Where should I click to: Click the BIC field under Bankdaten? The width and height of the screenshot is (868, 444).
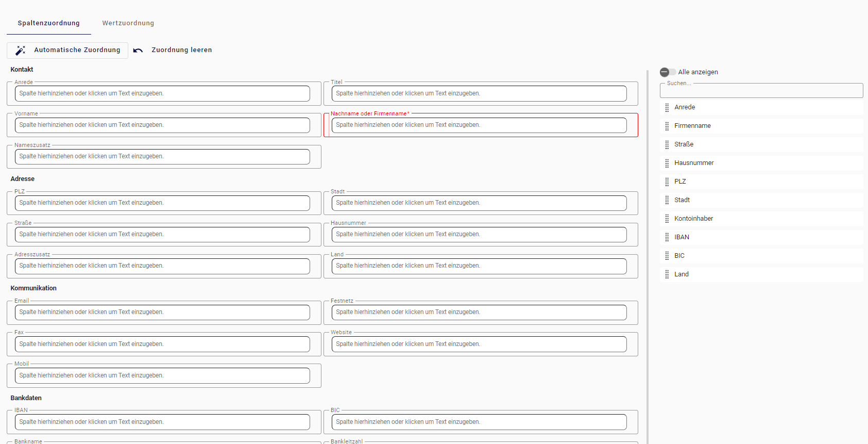click(479, 422)
